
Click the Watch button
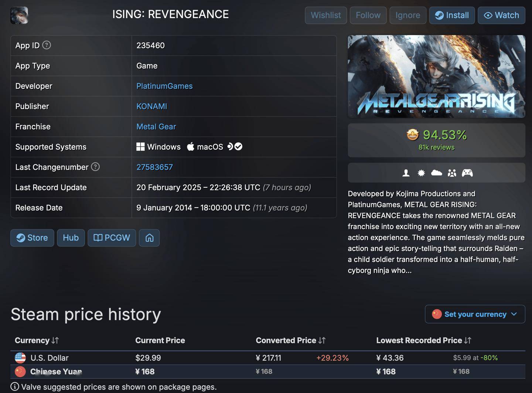click(501, 15)
